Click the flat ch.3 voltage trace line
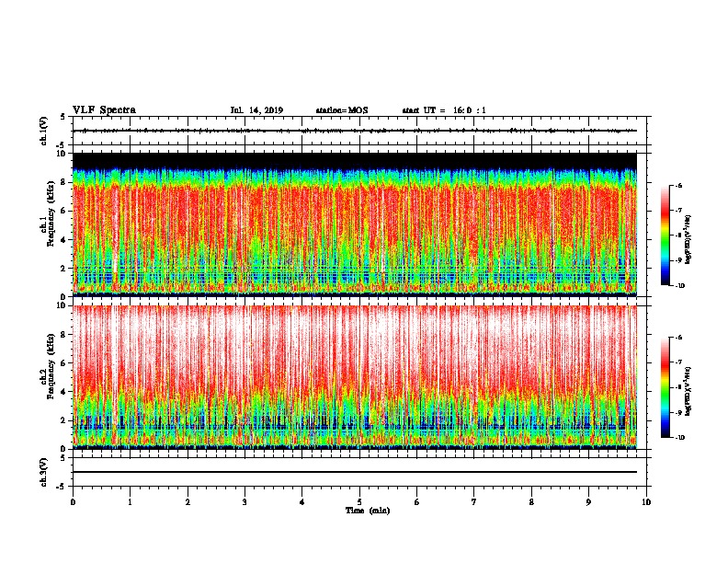 point(355,472)
